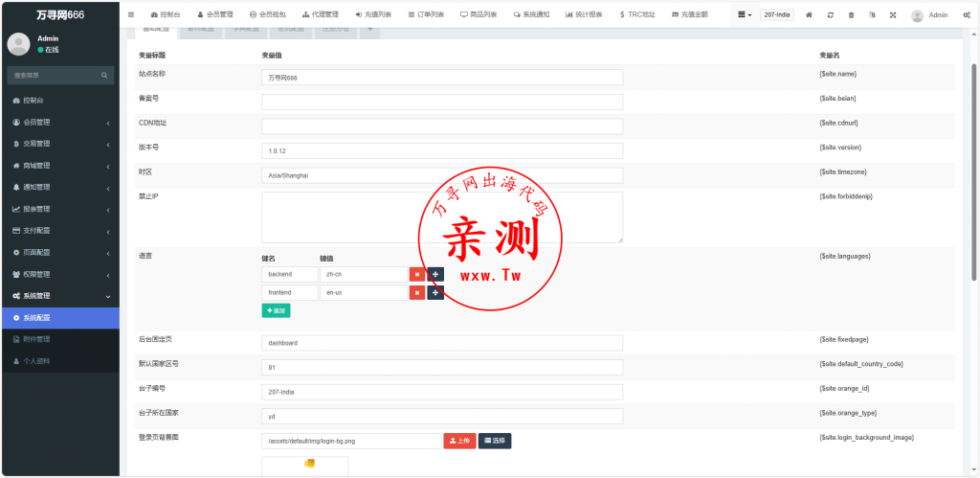The height and width of the screenshot is (478, 980).
Task: Click the empty 备案号 input field
Action: pos(442,102)
